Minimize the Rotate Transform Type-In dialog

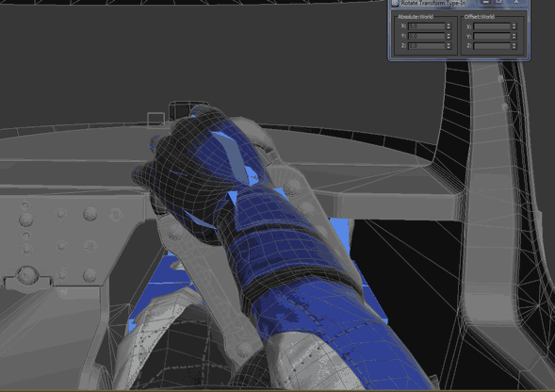coord(486,2)
